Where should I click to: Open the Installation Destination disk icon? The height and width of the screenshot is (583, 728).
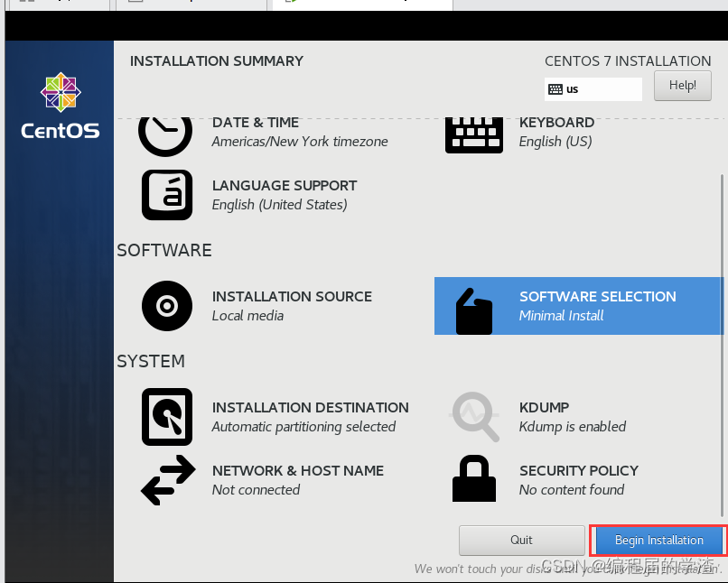[x=167, y=417]
